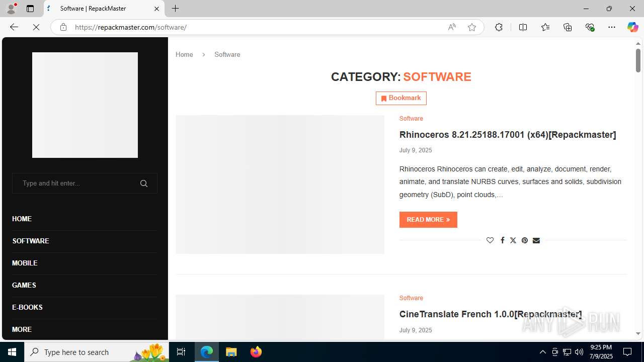The image size is (644, 362).
Task: Open a new tab with the plus button
Action: [175, 9]
